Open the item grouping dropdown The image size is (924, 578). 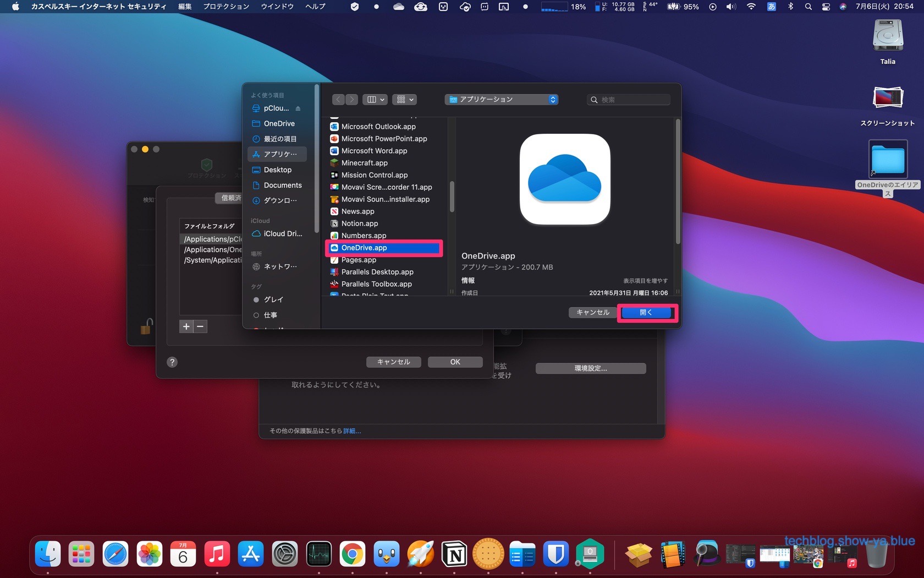tap(405, 100)
